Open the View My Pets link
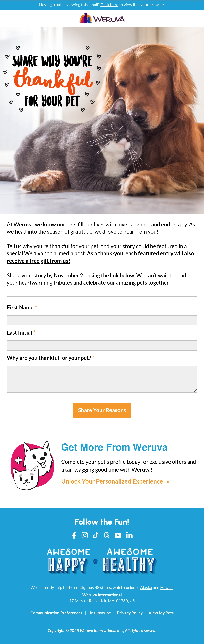Screen dimensions: 204x644 161,613
